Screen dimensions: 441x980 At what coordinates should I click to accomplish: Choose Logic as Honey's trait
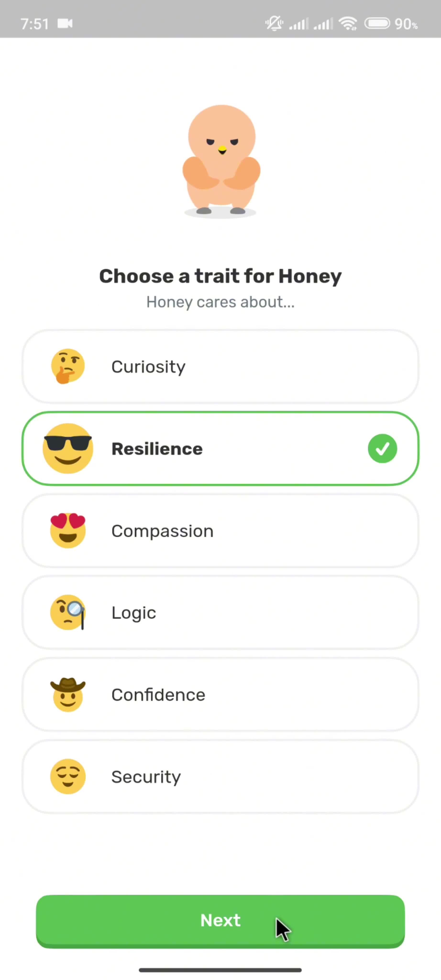point(220,612)
